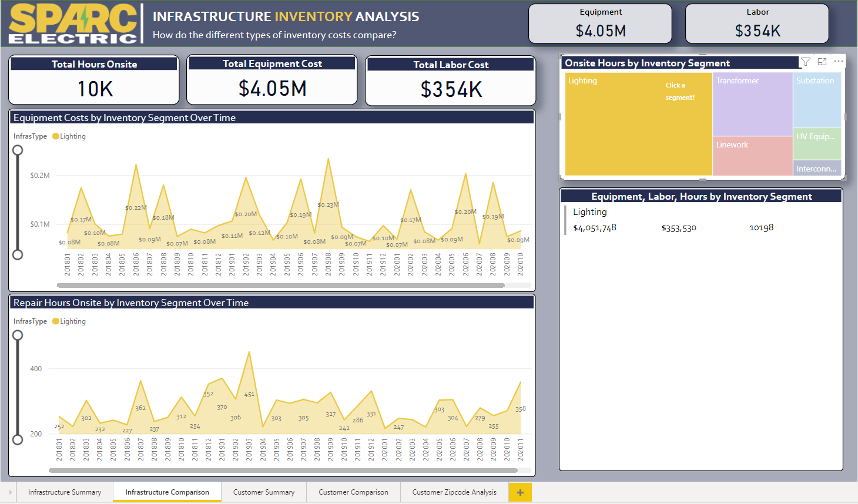The width and height of the screenshot is (858, 504).
Task: Click the page navigation arrow left of the tabs
Action: 10,492
